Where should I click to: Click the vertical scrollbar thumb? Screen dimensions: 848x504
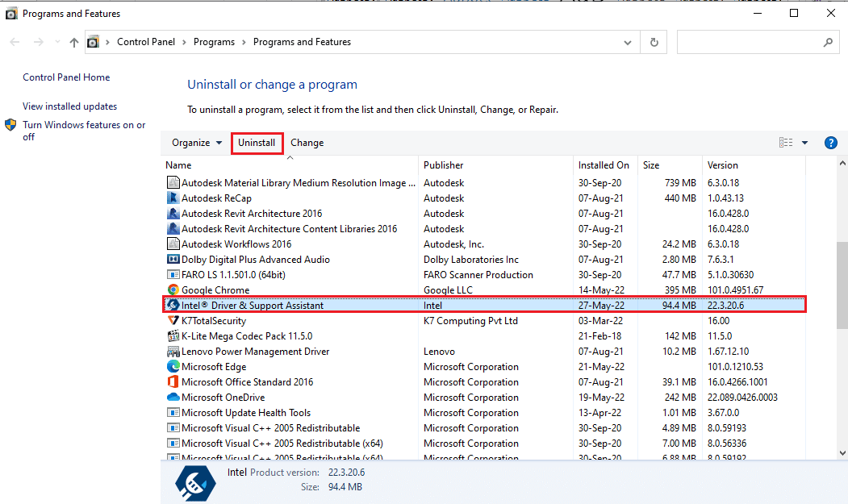pos(842,285)
